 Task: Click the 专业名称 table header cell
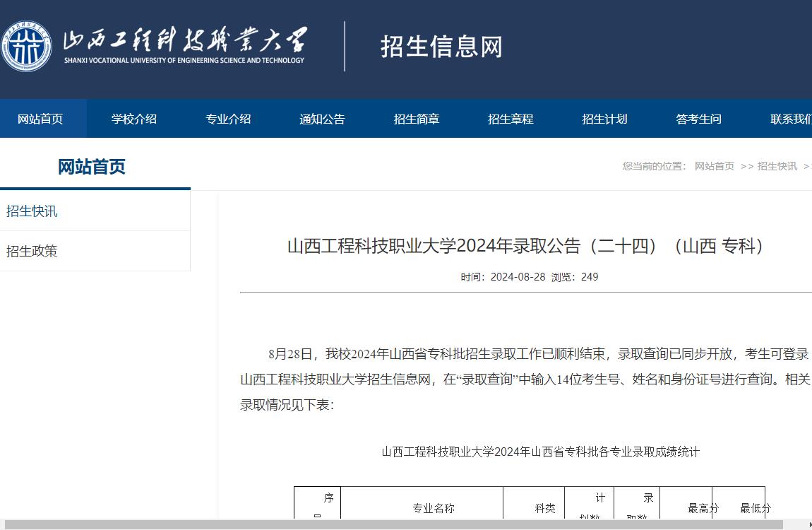click(434, 507)
